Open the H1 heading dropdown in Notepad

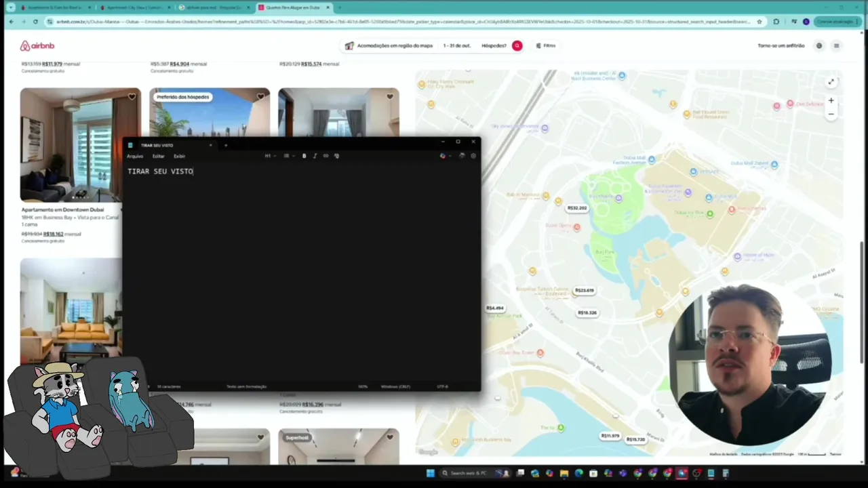[270, 156]
